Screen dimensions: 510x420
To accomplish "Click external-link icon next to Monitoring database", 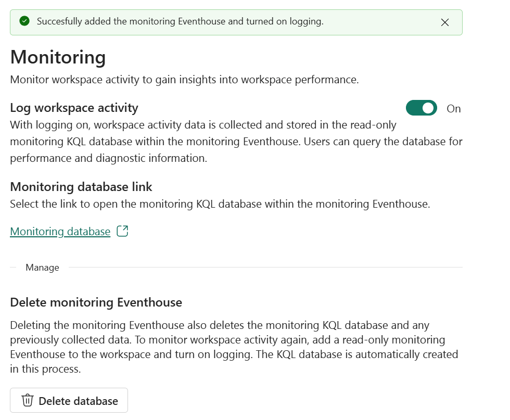I will click(122, 231).
